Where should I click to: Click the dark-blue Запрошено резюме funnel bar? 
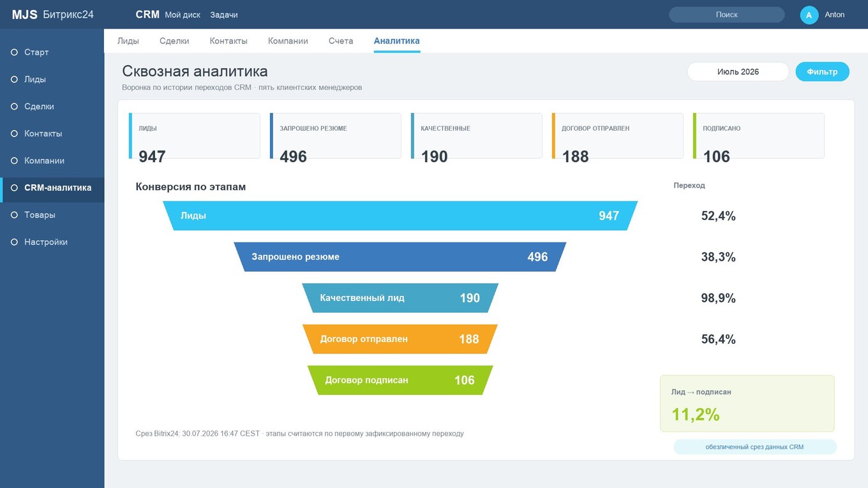click(400, 257)
